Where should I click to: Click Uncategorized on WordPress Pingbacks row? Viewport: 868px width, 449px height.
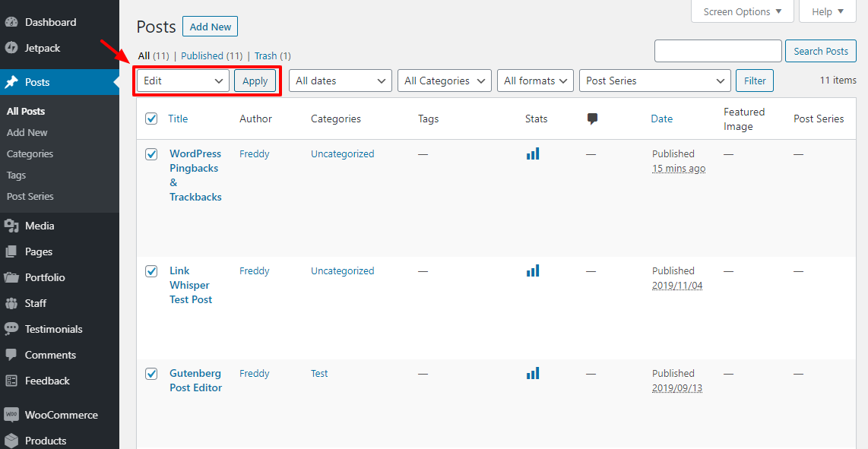click(342, 154)
